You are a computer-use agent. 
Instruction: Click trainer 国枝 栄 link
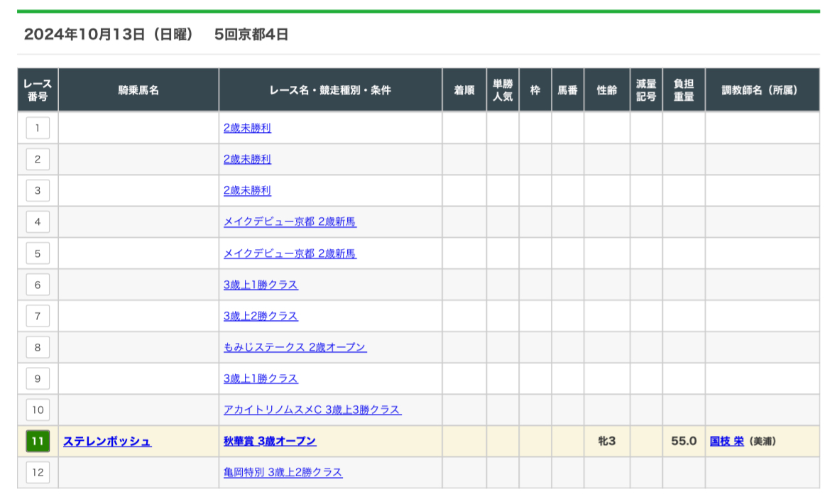point(726,442)
